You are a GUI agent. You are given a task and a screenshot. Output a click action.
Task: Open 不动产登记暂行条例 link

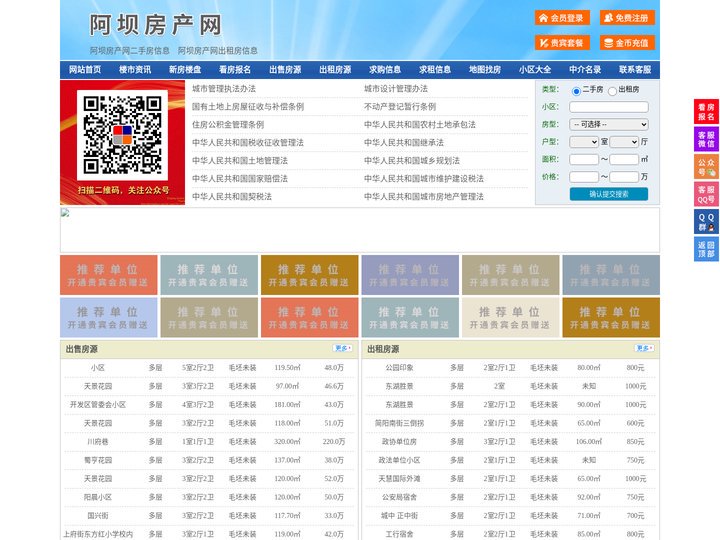[400, 107]
